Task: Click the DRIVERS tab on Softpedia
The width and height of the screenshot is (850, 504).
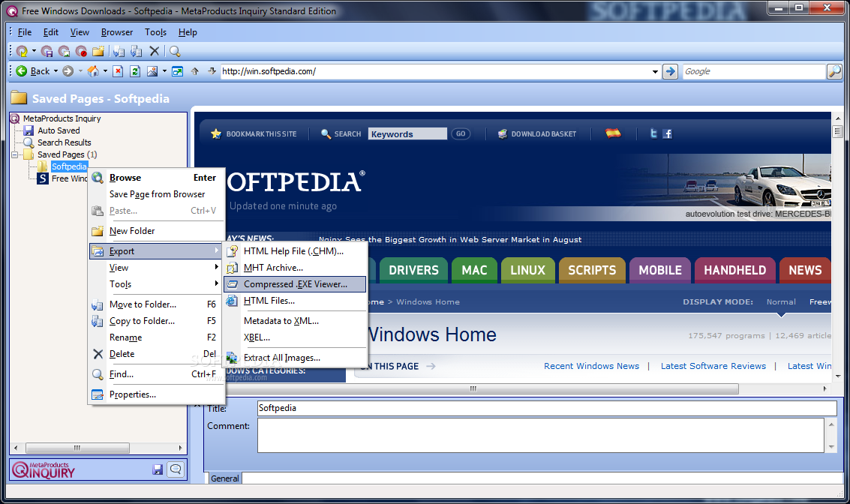Action: point(413,270)
